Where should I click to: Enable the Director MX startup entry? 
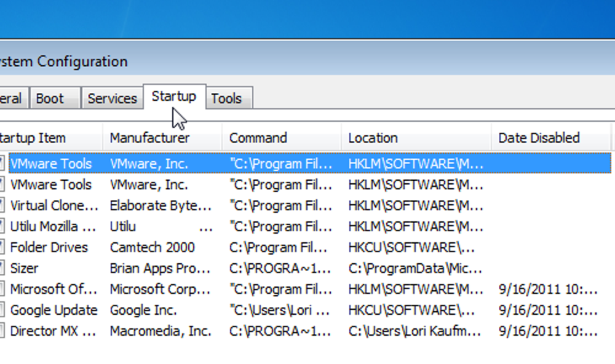[x=3, y=331]
